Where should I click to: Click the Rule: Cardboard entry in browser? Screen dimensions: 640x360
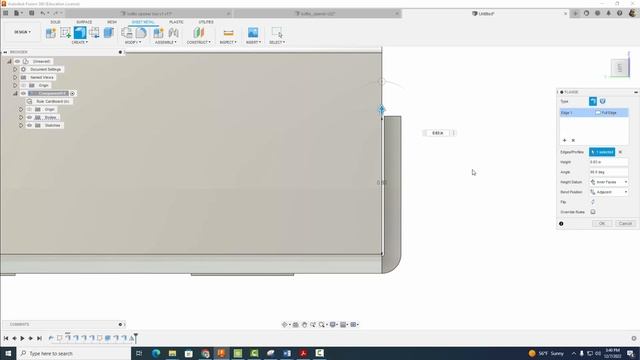point(52,101)
